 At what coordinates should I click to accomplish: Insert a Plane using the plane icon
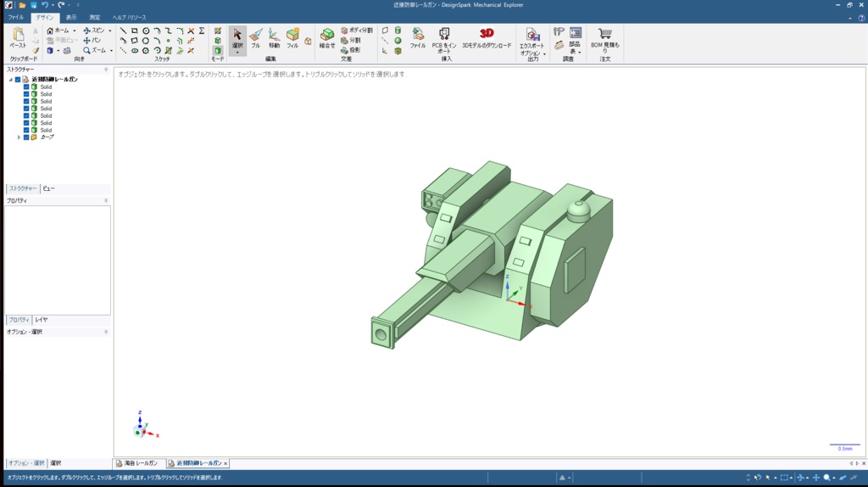click(385, 31)
